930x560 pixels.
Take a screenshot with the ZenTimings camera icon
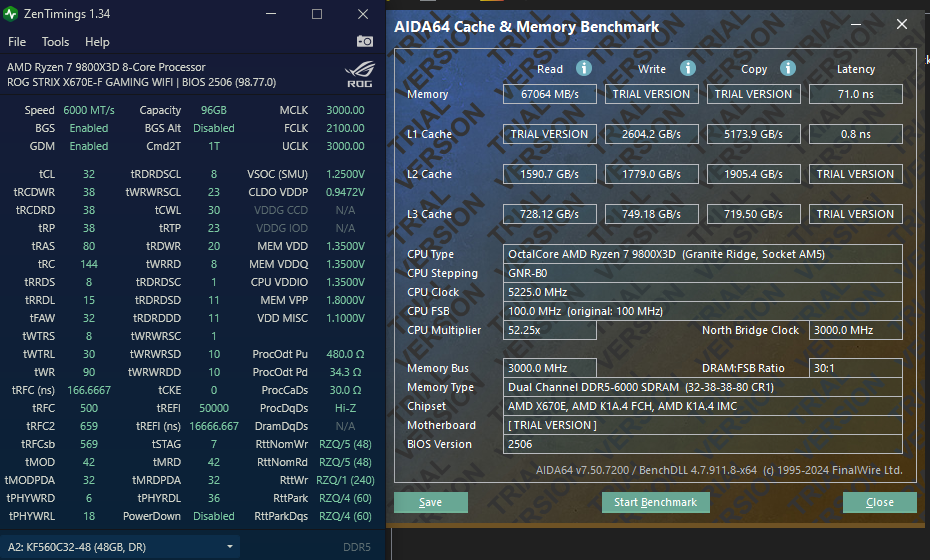tap(365, 41)
